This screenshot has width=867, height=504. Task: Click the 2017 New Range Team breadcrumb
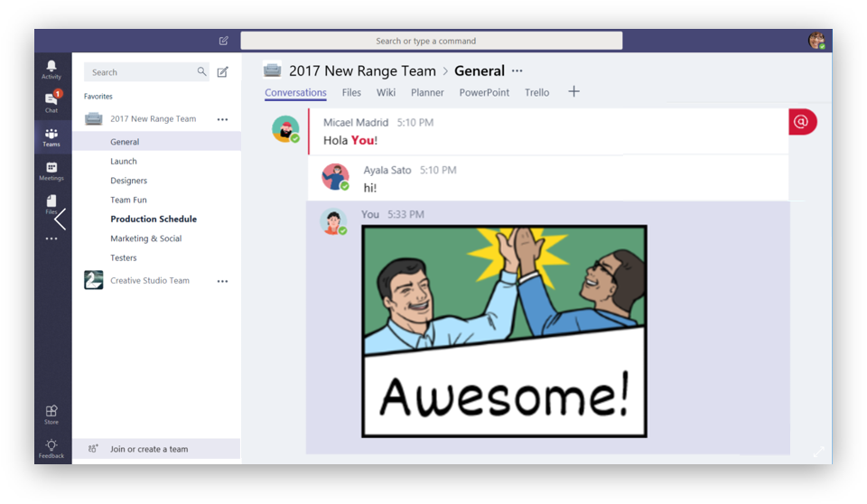[362, 70]
